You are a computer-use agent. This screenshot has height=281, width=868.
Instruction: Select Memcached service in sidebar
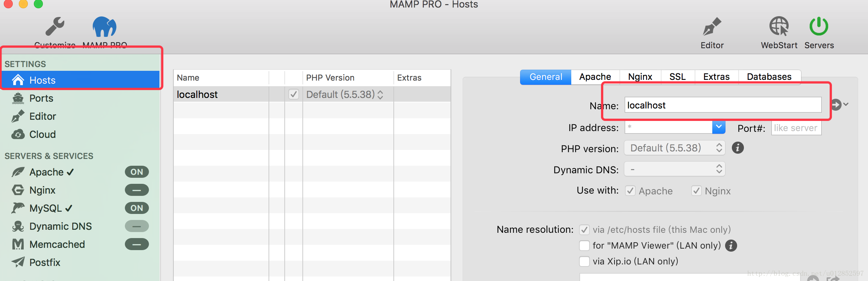tap(57, 244)
